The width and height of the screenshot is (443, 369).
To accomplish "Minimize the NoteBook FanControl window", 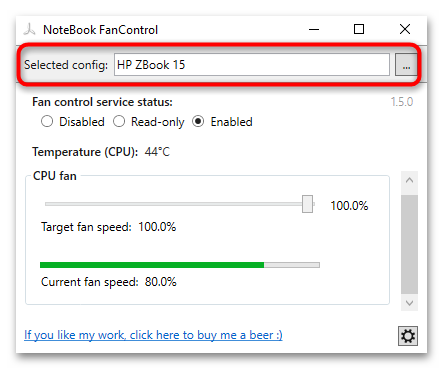I will [x=314, y=29].
